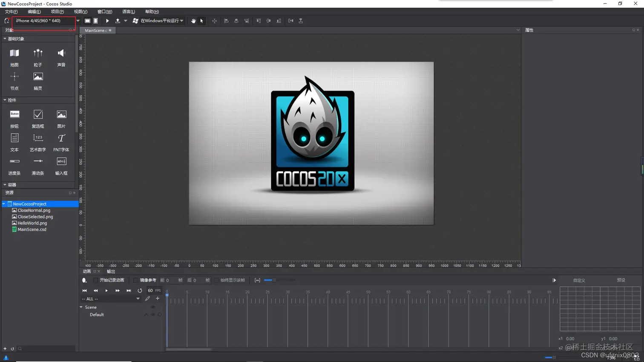Click the add frame pencil icon

point(147,299)
